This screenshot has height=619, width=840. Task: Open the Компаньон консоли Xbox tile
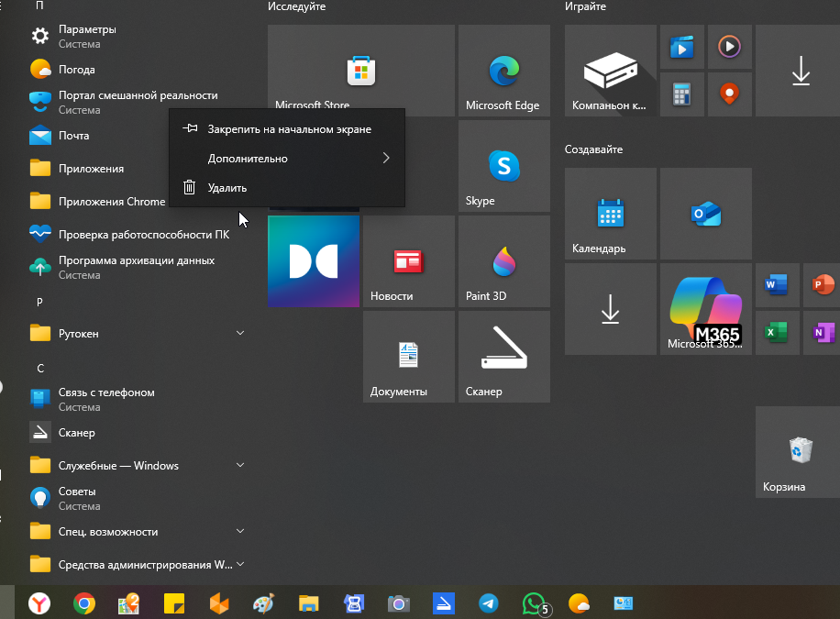610,71
